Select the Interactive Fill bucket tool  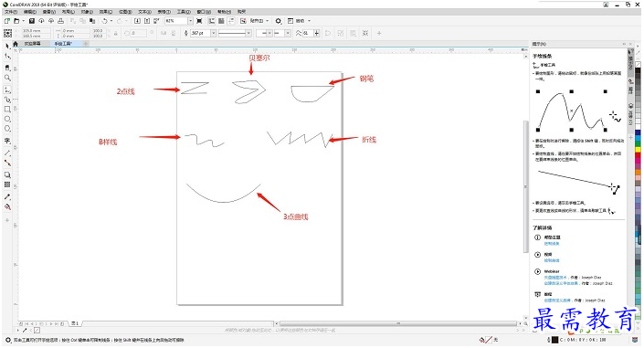[7, 206]
